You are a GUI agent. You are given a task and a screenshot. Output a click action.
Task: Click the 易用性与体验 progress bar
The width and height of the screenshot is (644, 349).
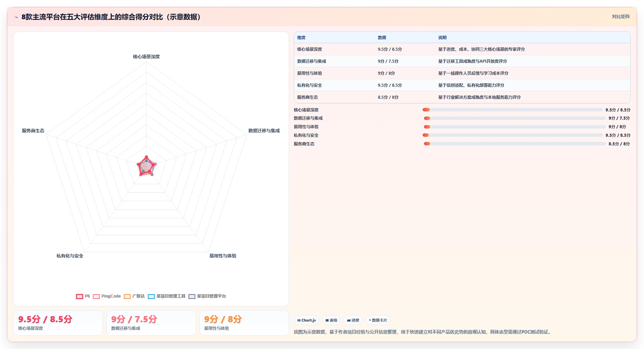tap(515, 127)
